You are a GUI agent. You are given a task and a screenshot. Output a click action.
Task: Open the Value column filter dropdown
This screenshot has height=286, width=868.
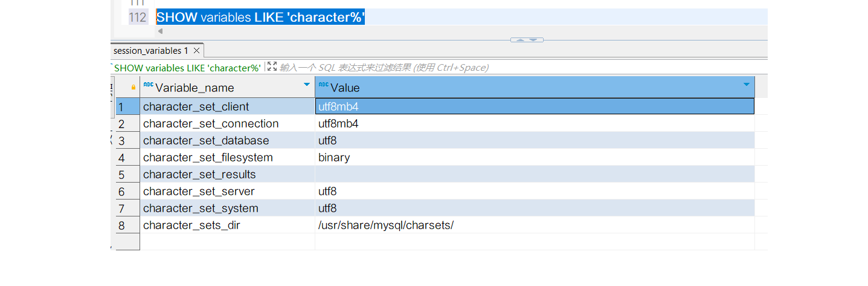coord(747,85)
